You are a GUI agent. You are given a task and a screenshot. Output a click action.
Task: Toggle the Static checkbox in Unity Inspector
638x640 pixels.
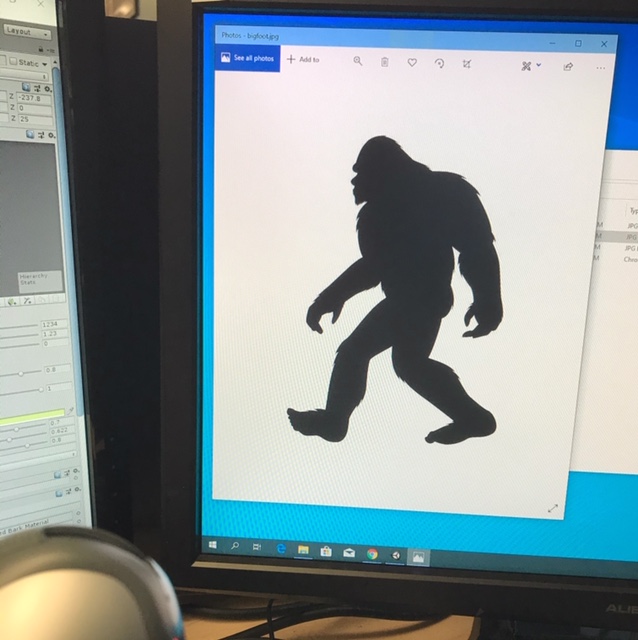13,62
